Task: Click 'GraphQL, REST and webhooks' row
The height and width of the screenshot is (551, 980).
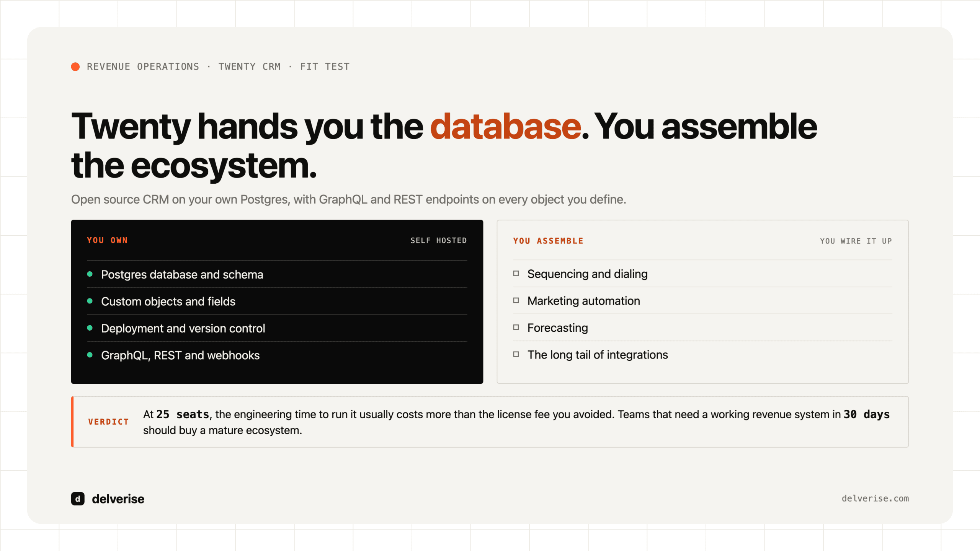Action: 277,355
